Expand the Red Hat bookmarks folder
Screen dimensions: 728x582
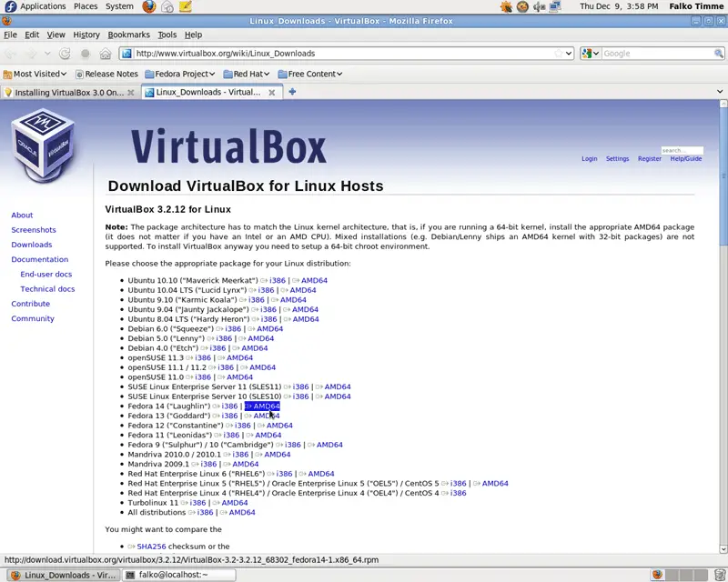tap(246, 74)
